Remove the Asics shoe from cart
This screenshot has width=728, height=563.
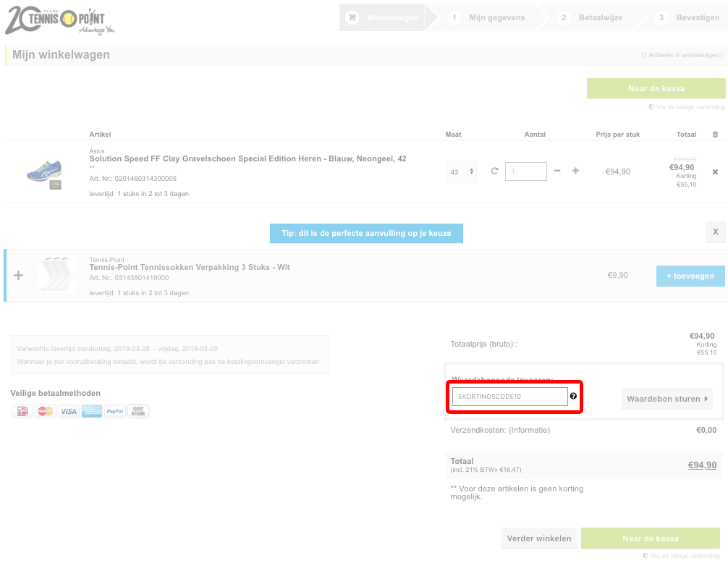coord(715,172)
